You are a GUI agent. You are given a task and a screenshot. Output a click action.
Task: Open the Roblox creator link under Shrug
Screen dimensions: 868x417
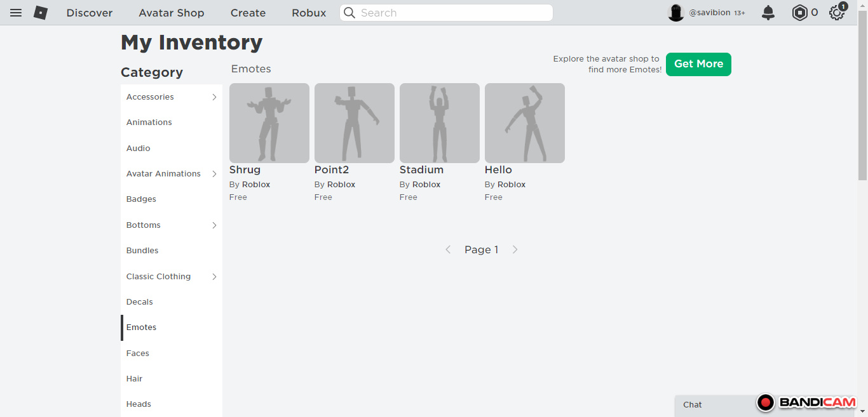[x=256, y=185]
